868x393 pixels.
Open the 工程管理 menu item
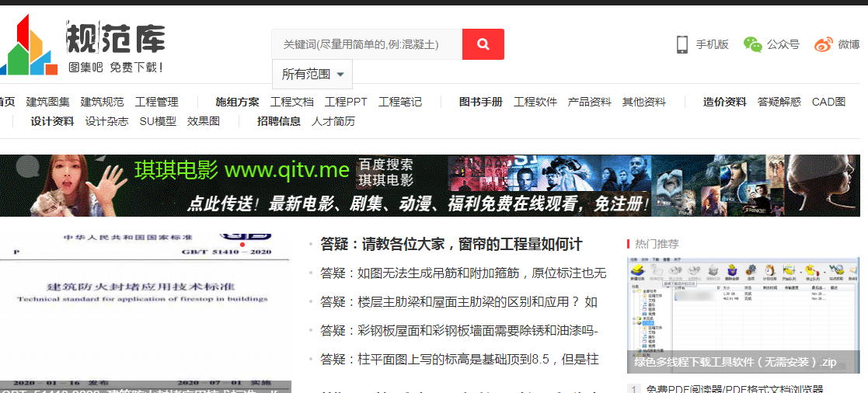157,102
